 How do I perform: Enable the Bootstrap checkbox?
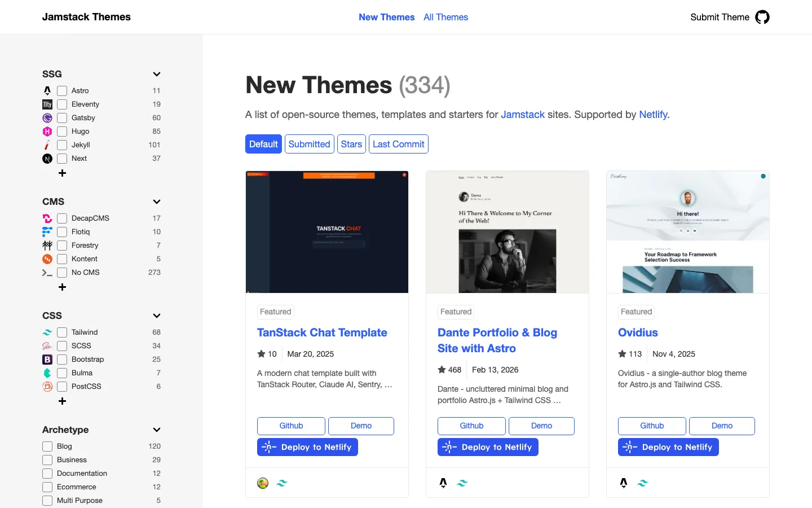[x=62, y=359]
